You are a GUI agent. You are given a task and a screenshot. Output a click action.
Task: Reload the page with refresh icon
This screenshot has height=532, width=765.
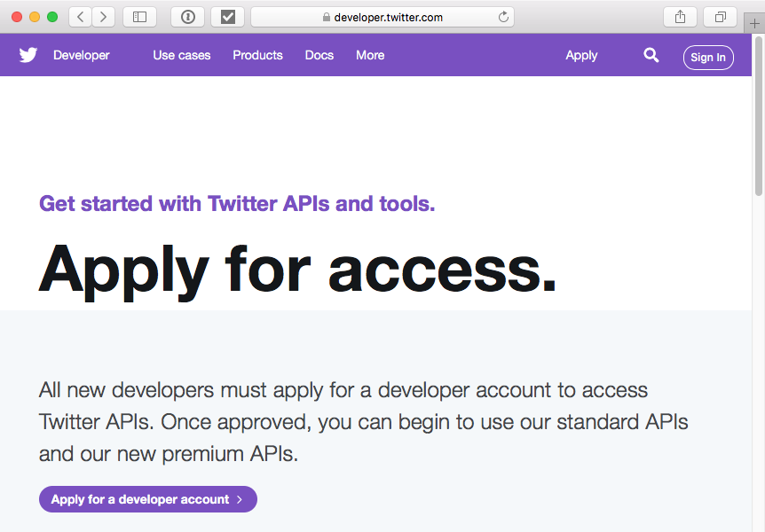click(503, 17)
